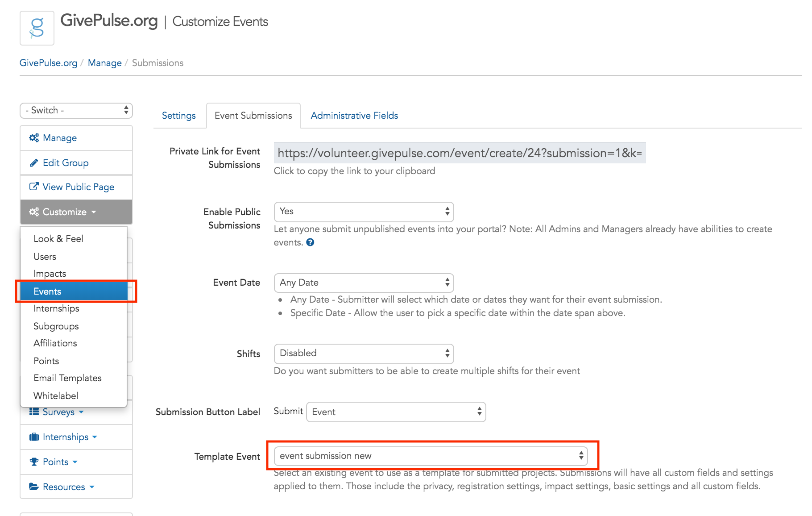Click the Manage gears icon in sidebar

[x=34, y=138]
